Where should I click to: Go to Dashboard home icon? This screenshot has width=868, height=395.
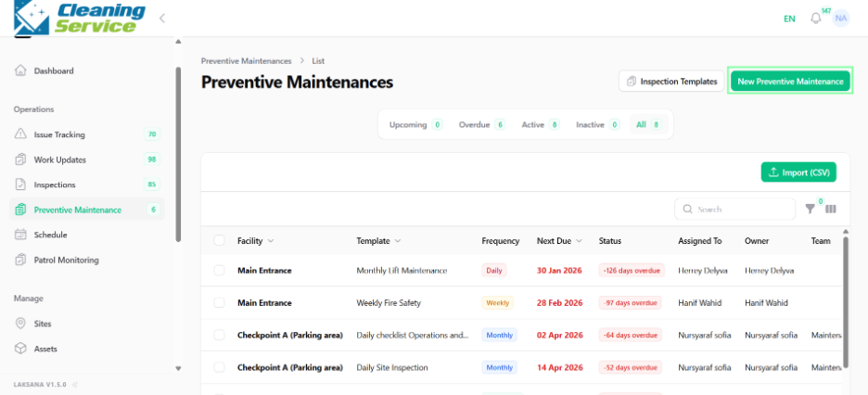(x=20, y=70)
